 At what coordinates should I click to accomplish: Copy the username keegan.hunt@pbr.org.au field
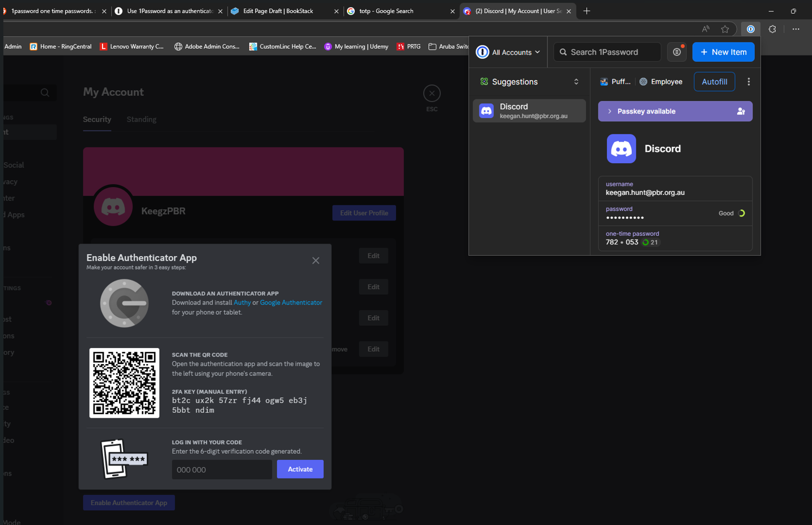pos(675,189)
